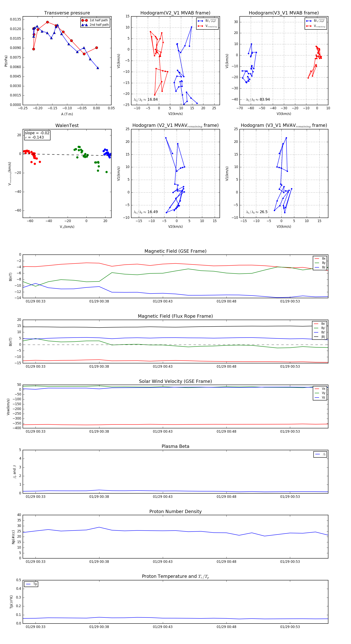Click the βp legend in Plasma Beta plot
Image resolution: width=351 pixels, height=644 pixels.
click(x=321, y=454)
